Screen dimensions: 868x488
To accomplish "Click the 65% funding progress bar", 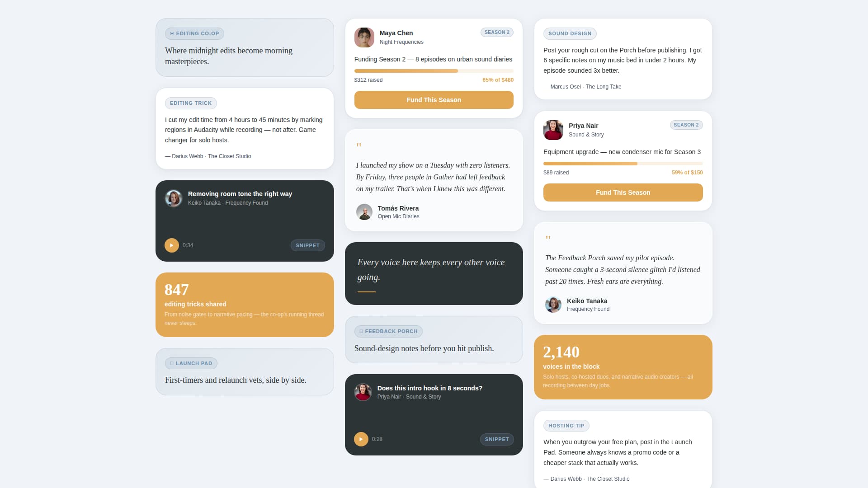I will pos(434,71).
